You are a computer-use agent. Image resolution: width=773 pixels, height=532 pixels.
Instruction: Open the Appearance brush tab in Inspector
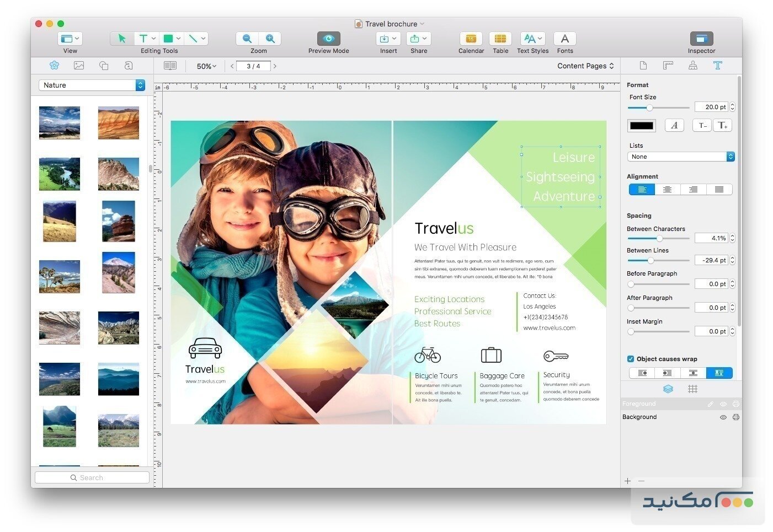[x=692, y=65]
